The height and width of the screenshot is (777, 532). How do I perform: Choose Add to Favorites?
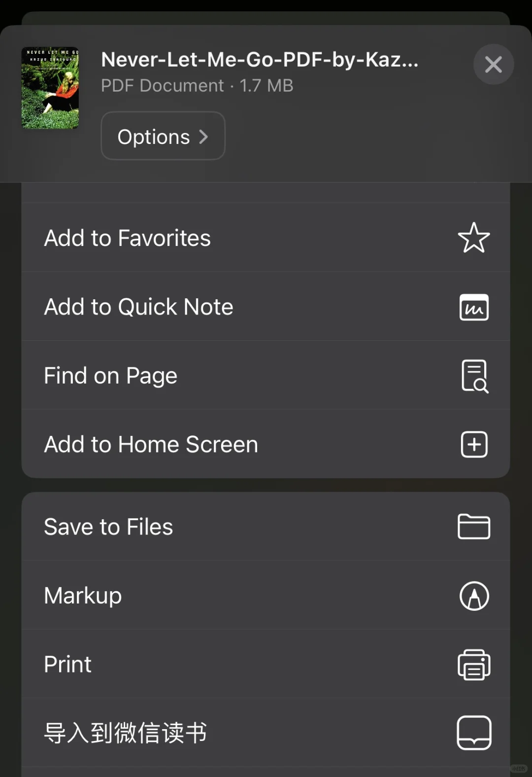(x=266, y=238)
